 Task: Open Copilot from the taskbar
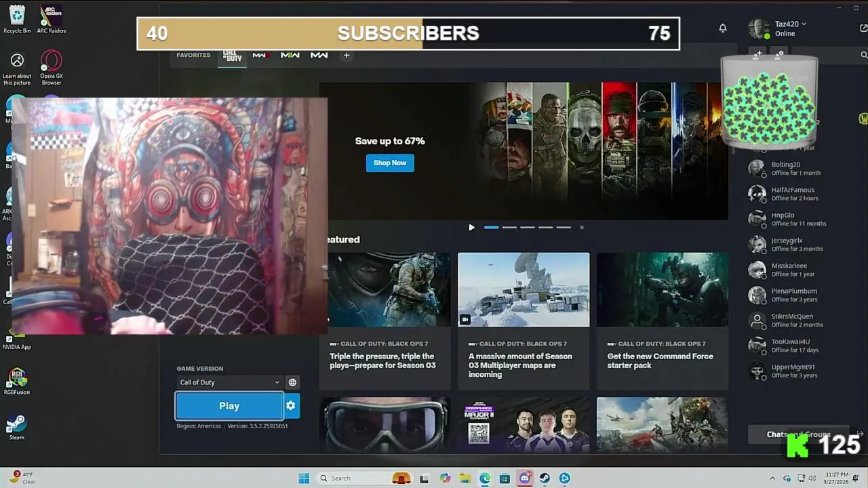coord(445,479)
